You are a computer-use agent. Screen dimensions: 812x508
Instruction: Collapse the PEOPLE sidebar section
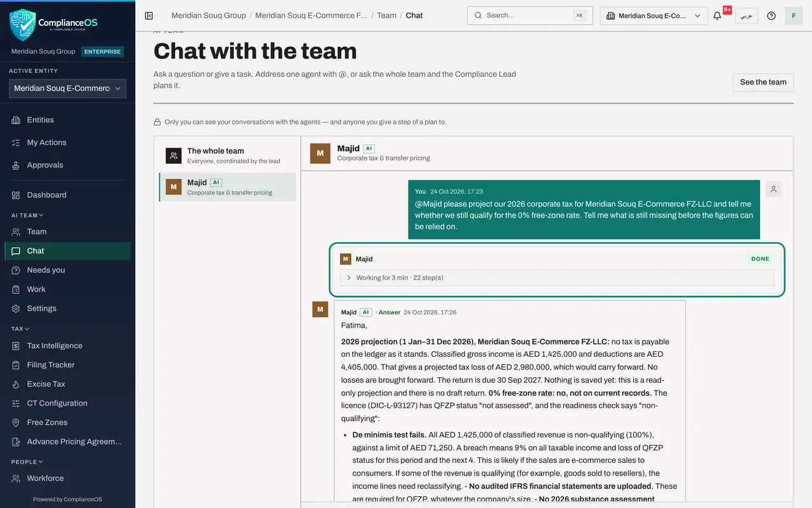click(27, 462)
